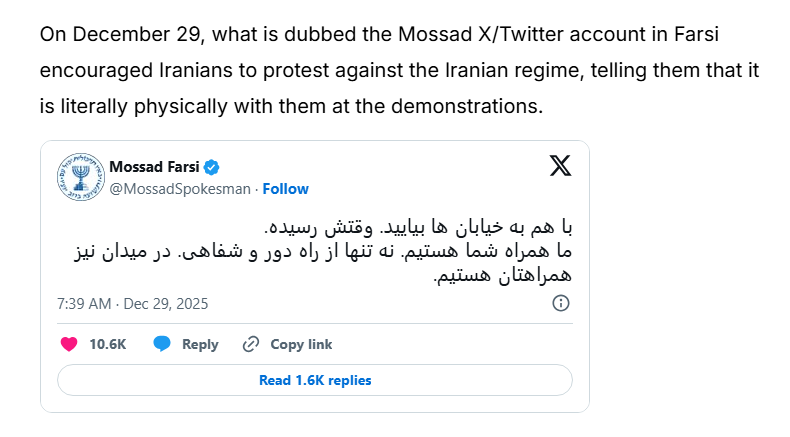Like the tweet with the heart icon
The width and height of the screenshot is (790, 437).
click(x=69, y=344)
